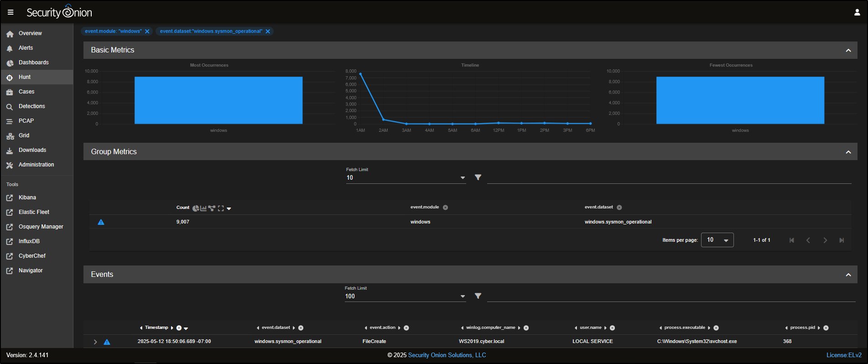Remove the event.module "windows" filter chip
Image resolution: width=868 pixels, height=364 pixels.
[147, 31]
